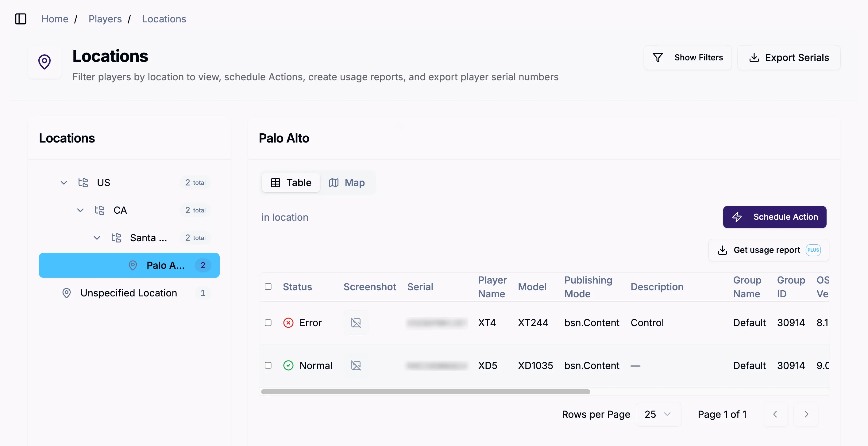Switch to the Table view tab
Screen dimensions: 868x446
(x=291, y=182)
